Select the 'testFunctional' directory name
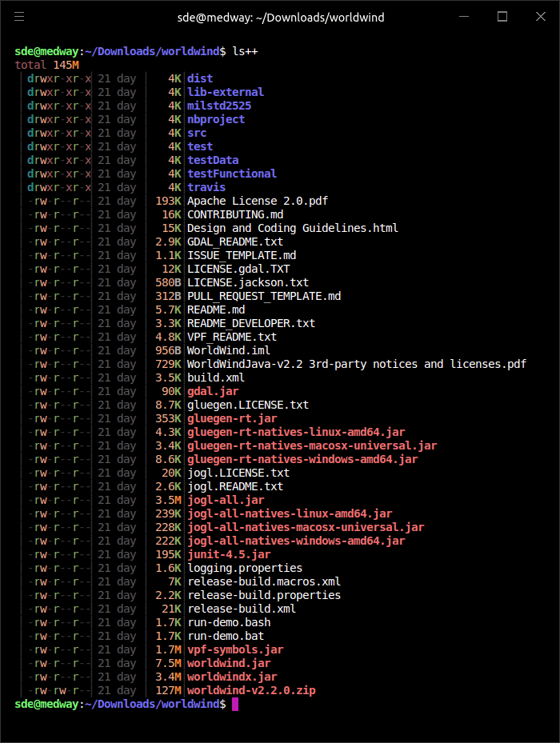This screenshot has height=743, width=560. tap(232, 174)
